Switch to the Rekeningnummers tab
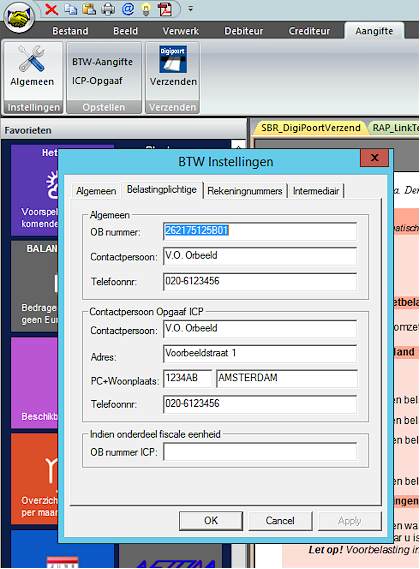This screenshot has height=569, width=420. tap(245, 191)
